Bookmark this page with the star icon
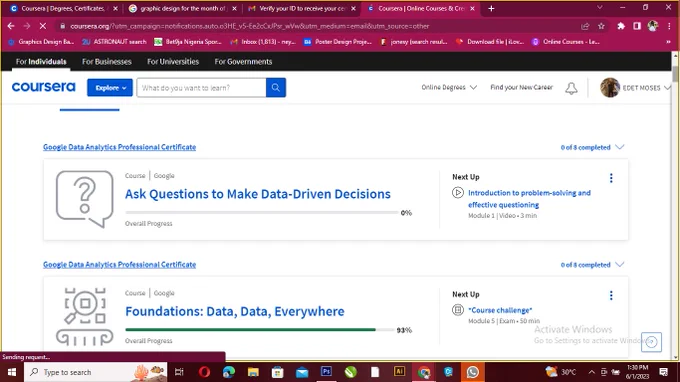680x382 pixels. (x=601, y=26)
